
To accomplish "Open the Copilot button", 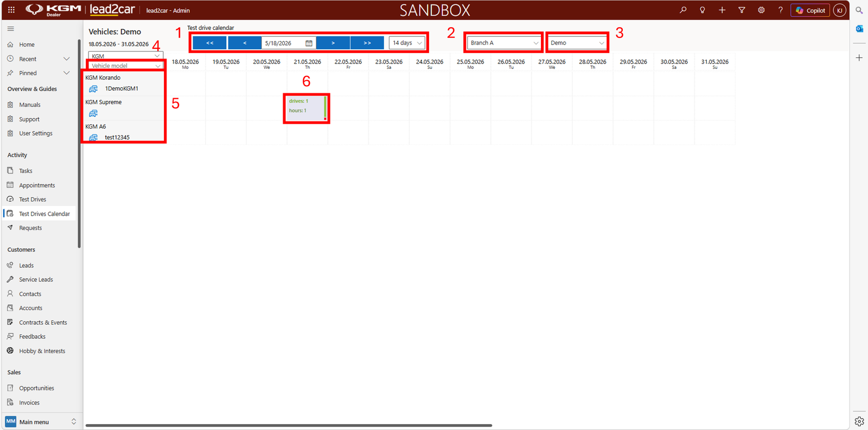I will click(810, 10).
